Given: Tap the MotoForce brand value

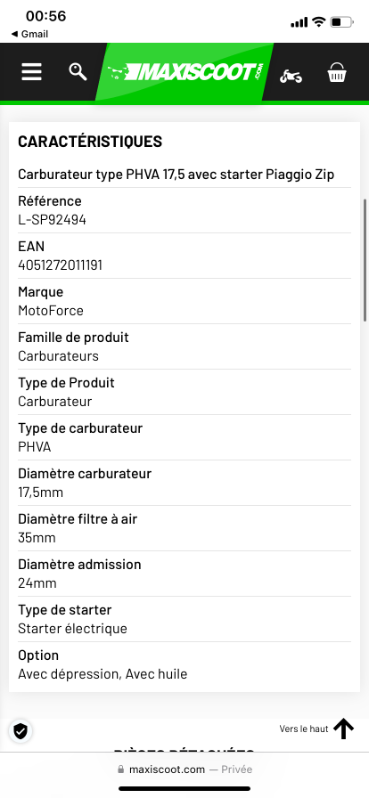Looking at the screenshot, I should [50, 310].
